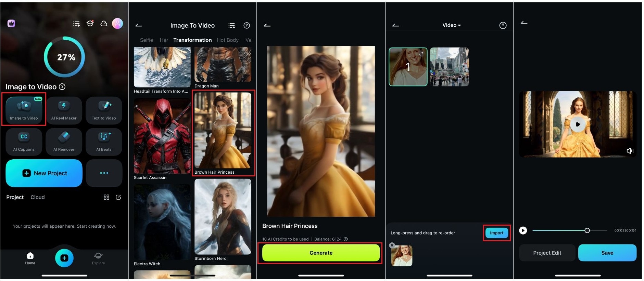Open the learning cap icon on home screen
The height and width of the screenshot is (281, 644).
click(x=90, y=23)
